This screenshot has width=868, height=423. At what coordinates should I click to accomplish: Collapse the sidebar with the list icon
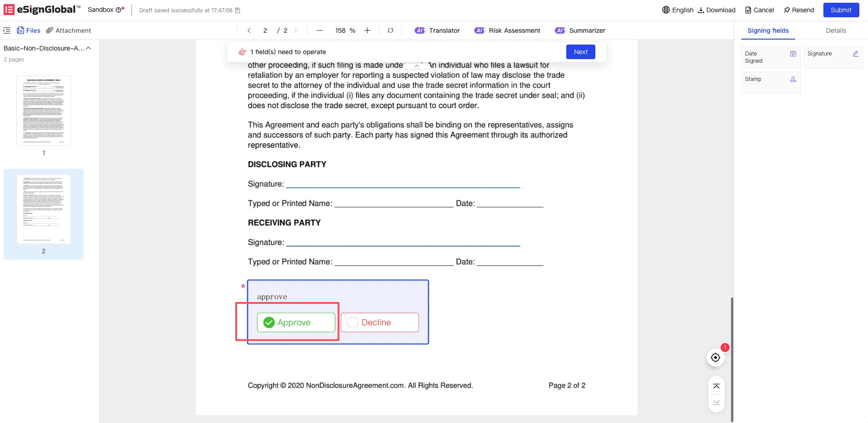7,30
